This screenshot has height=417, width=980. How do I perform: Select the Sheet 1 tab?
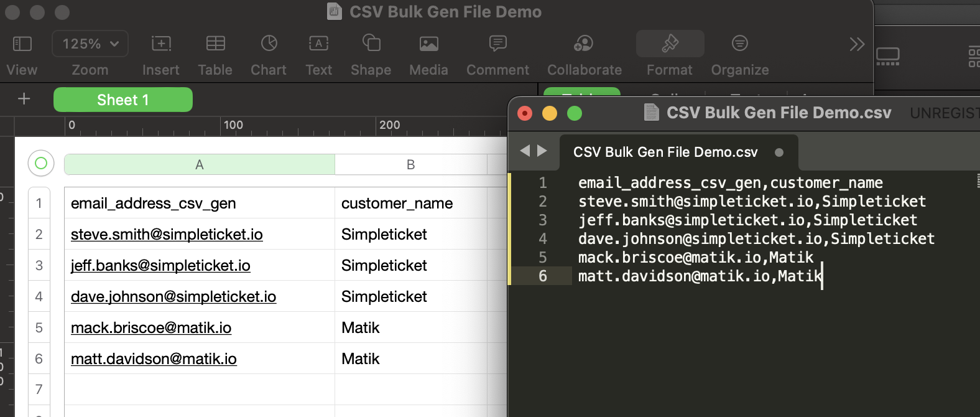point(122,100)
